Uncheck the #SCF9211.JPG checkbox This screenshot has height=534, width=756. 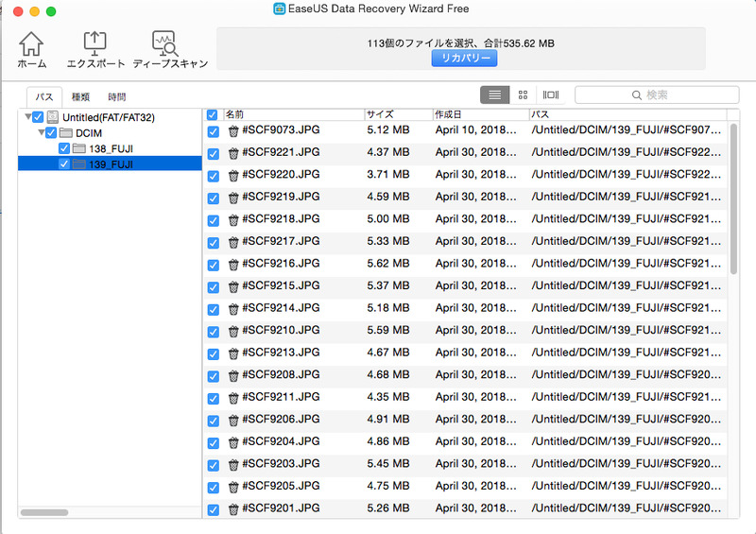point(214,399)
